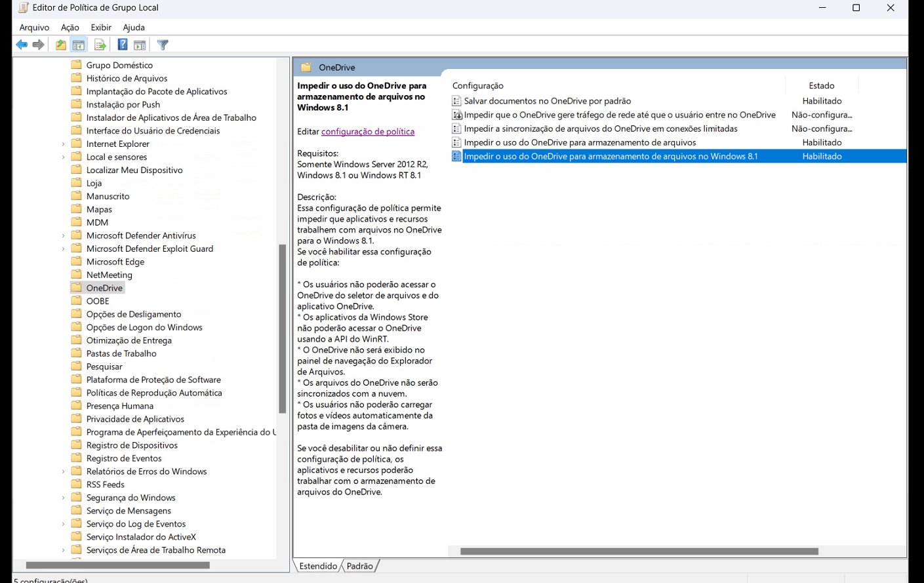The width and height of the screenshot is (924, 583).
Task: Expand the Internet Explorer tree node
Action: click(x=64, y=144)
